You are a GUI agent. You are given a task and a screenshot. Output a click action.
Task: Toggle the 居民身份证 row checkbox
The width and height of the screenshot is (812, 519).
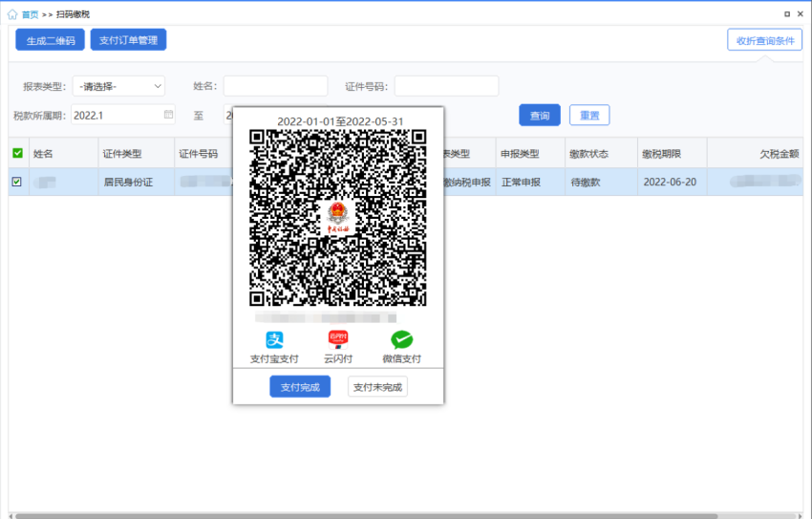(x=16, y=182)
